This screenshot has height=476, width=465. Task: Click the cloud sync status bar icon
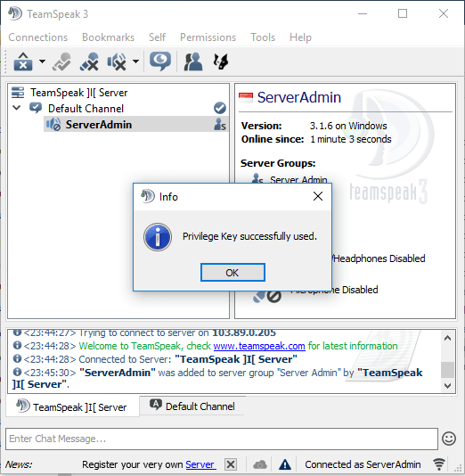tap(260, 464)
